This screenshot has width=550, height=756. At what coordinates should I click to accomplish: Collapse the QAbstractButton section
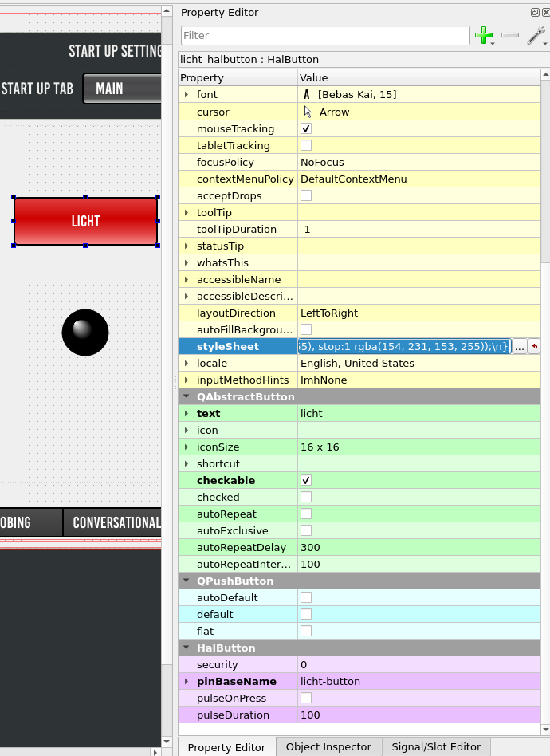point(187,396)
